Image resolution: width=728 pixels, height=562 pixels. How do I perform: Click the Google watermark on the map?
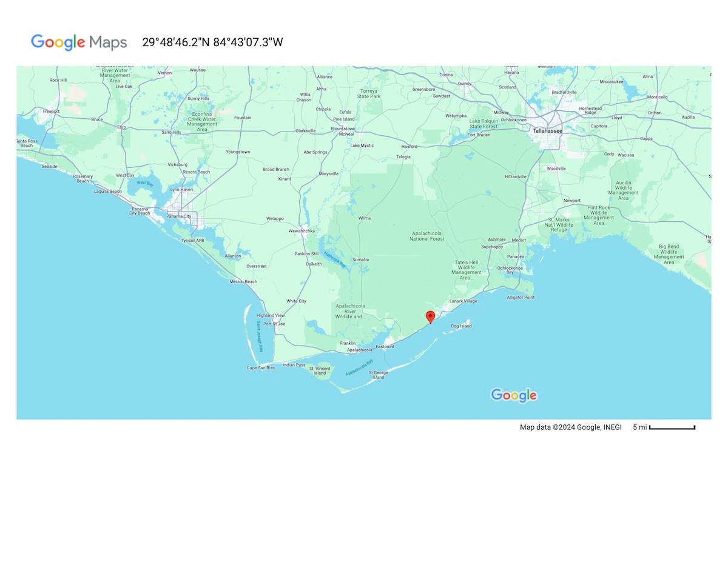click(x=513, y=395)
